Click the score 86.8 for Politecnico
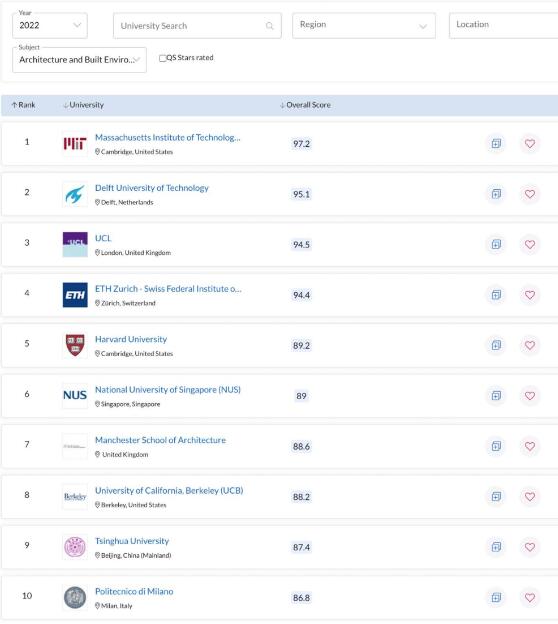This screenshot has width=558, height=624. pyautogui.click(x=301, y=598)
